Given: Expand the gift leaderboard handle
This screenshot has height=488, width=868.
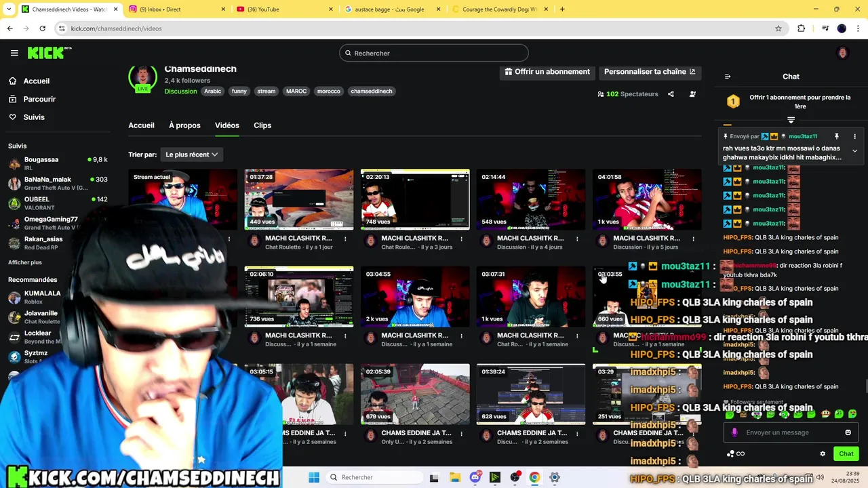Looking at the screenshot, I should tap(791, 120).
